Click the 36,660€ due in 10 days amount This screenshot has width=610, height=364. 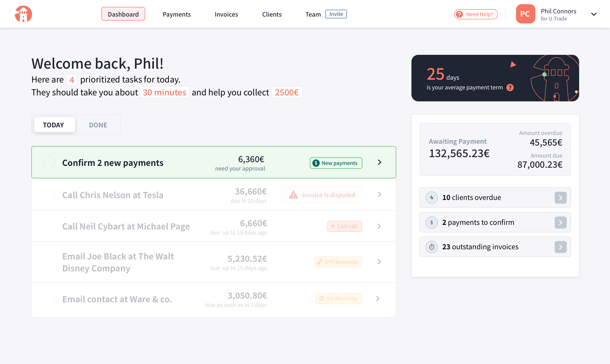[x=251, y=192]
